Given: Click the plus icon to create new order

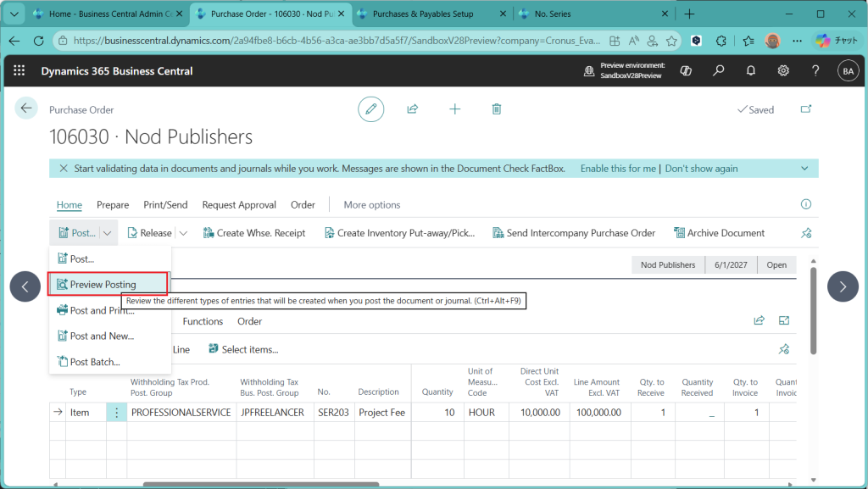Looking at the screenshot, I should 455,109.
